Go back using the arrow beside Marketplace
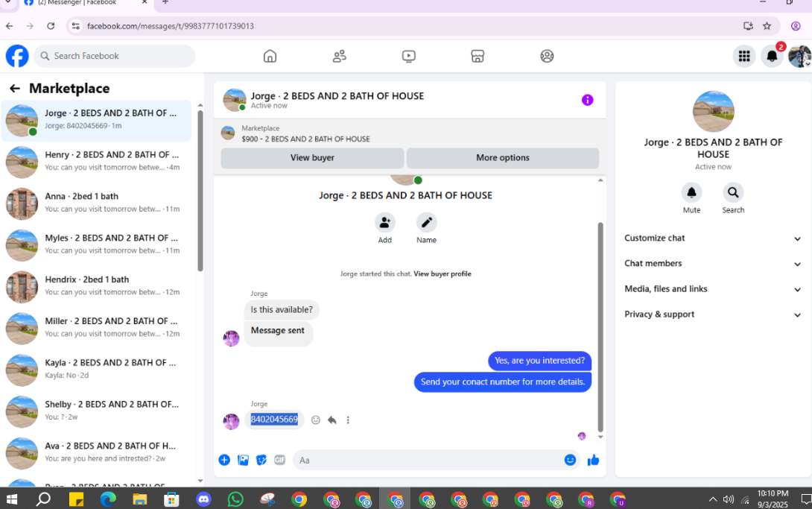812x509 pixels. pyautogui.click(x=15, y=89)
